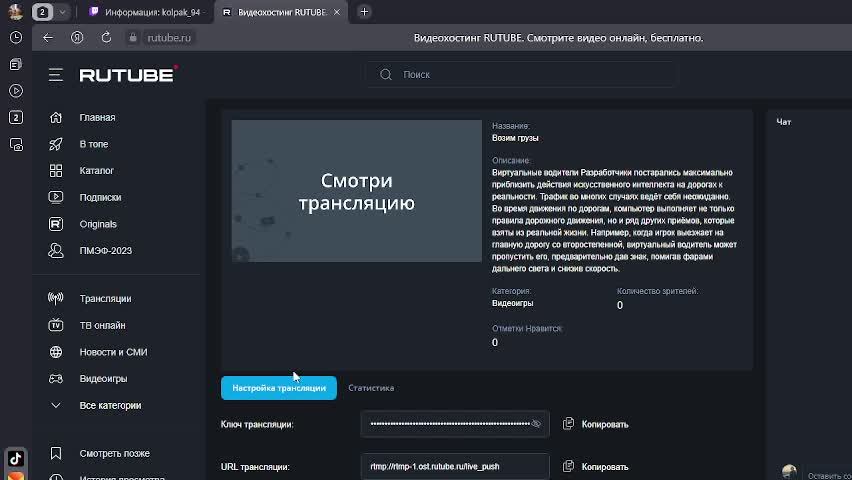The height and width of the screenshot is (480, 852).
Task: Switch to Информация: kolpak_94 tab
Action: click(x=147, y=12)
